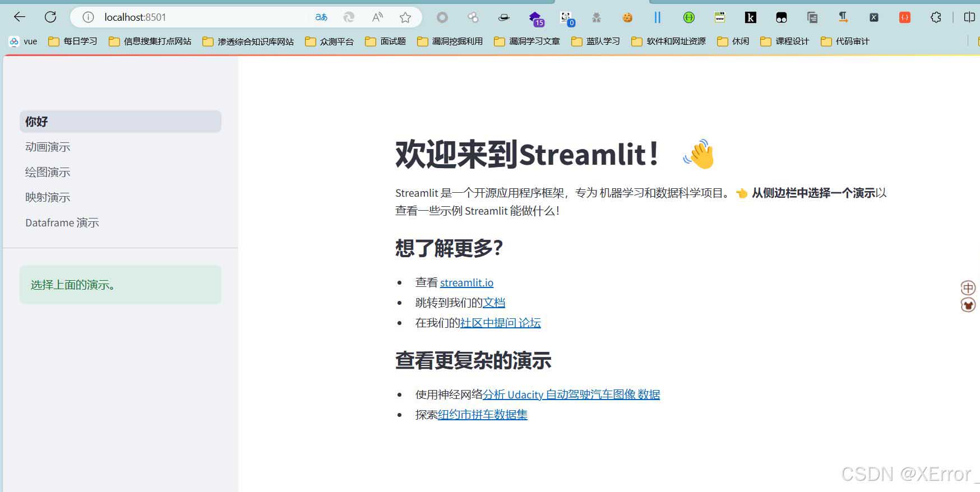The width and height of the screenshot is (980, 492).
Task: Open the 每日学习 bookmark folder
Action: 73,41
